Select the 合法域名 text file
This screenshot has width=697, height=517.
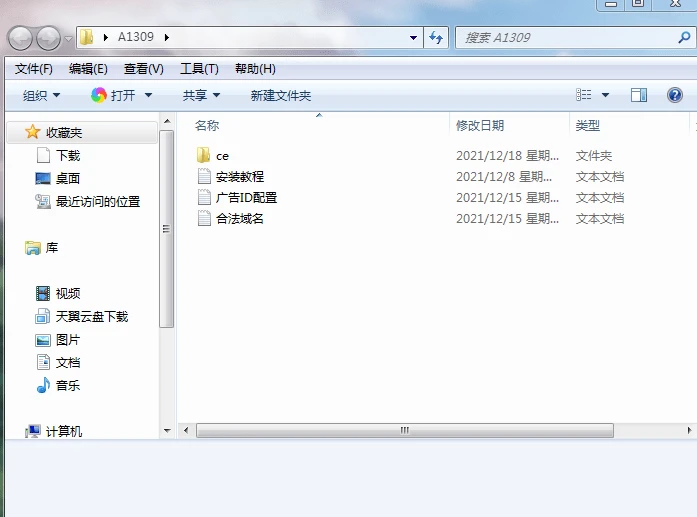(x=239, y=218)
